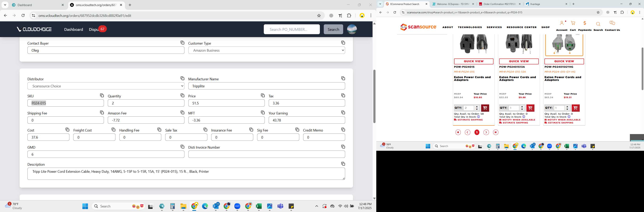Open the Distributor dropdown

coord(106,86)
